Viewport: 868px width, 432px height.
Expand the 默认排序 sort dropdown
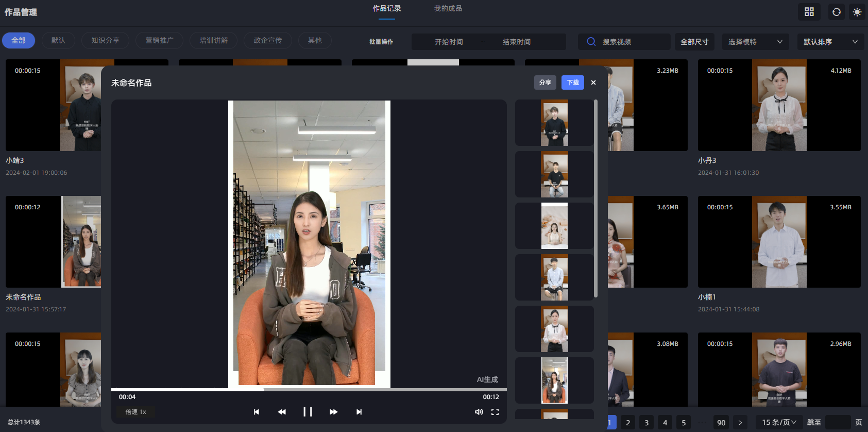click(x=830, y=42)
